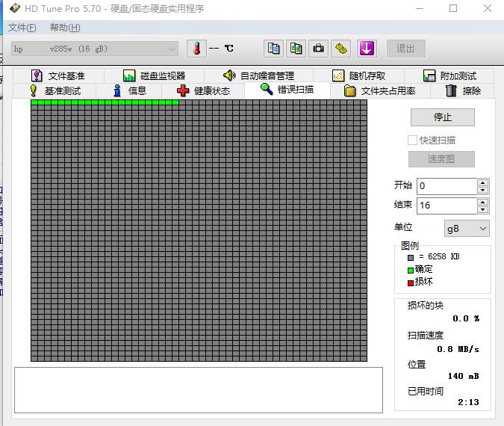Image resolution: width=504 pixels, height=426 pixels.
Task: Copy screenshot to clipboard icon
Action: pyautogui.click(x=296, y=49)
